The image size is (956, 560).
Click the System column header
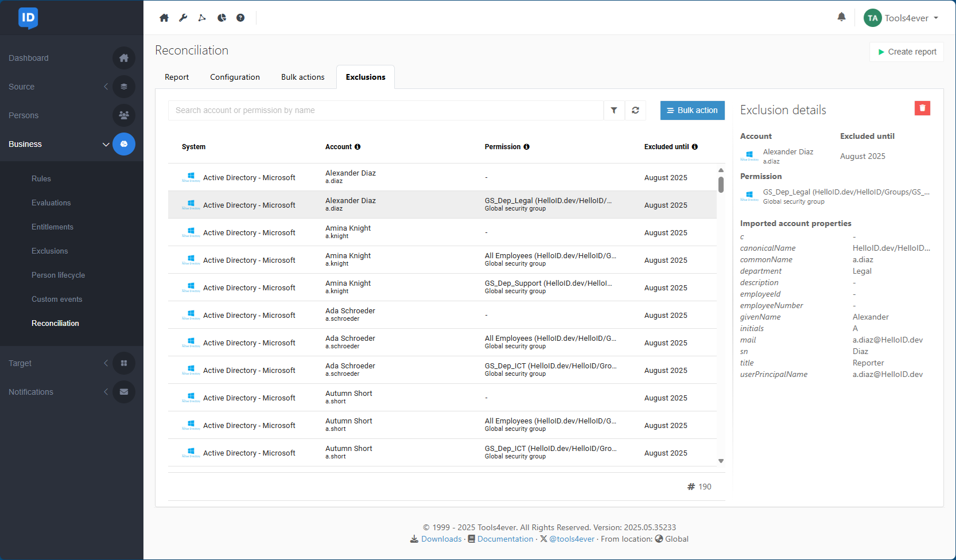click(193, 147)
